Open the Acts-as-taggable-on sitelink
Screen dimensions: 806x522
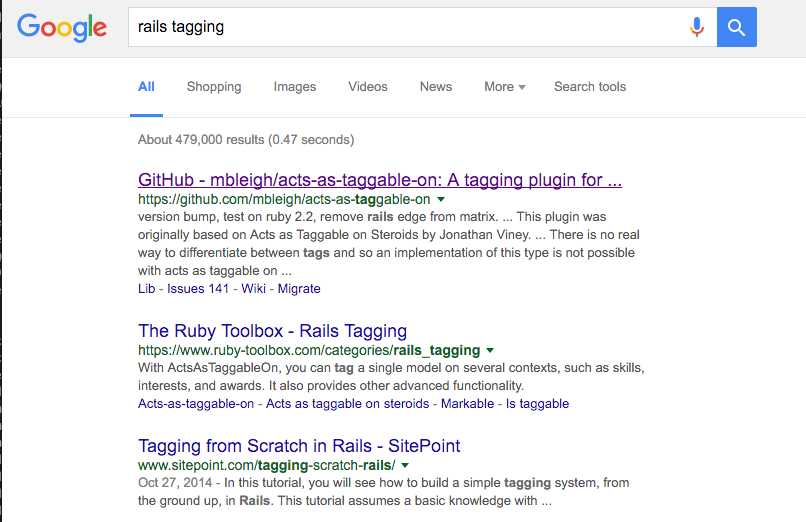tap(196, 404)
